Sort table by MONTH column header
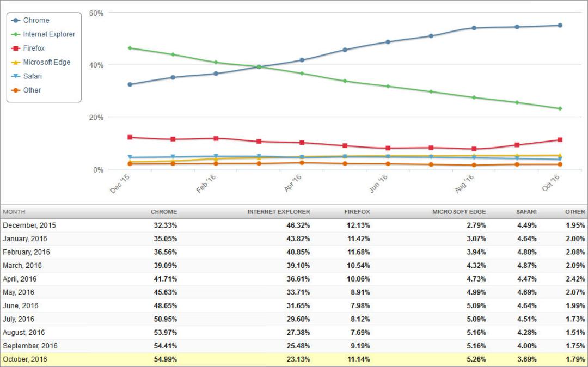588x367 pixels. 14,212
